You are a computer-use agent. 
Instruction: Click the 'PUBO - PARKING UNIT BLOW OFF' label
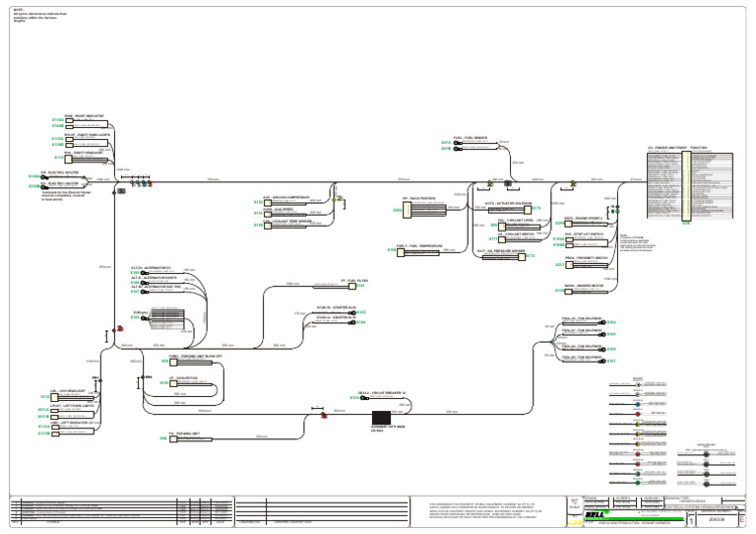[x=195, y=357]
